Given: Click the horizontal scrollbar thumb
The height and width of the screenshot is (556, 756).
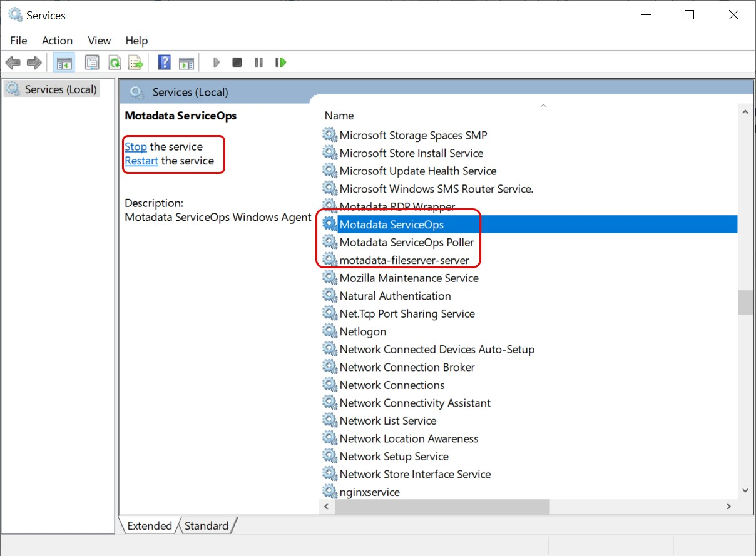Looking at the screenshot, I should tap(442, 506).
